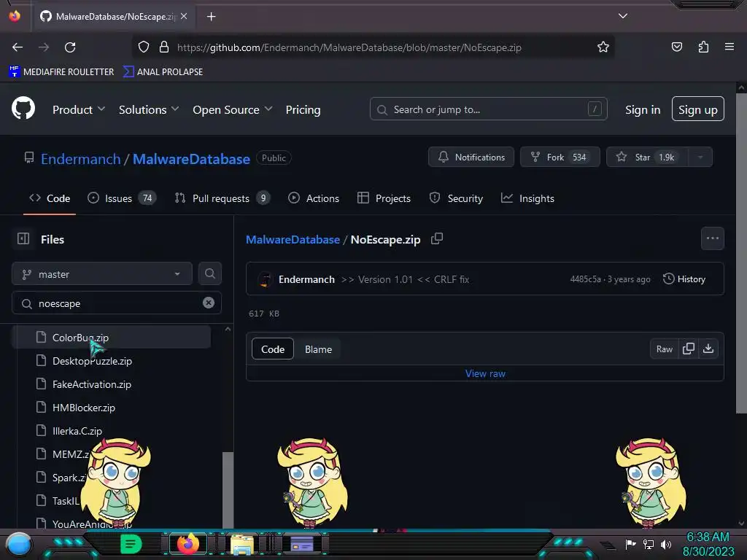Viewport: 747px width, 560px height.
Task: Click the noescape file filter field
Action: (116, 303)
